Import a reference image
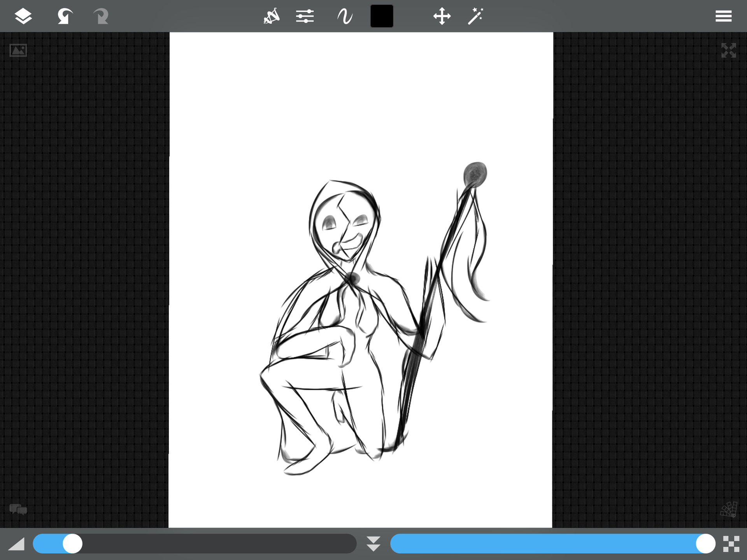 pyautogui.click(x=18, y=50)
